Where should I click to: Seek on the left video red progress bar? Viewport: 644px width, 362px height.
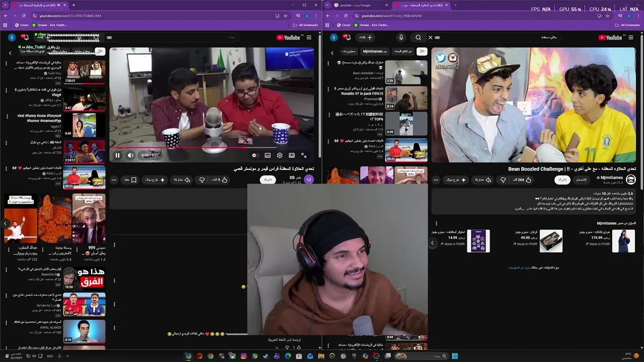[x=212, y=148]
